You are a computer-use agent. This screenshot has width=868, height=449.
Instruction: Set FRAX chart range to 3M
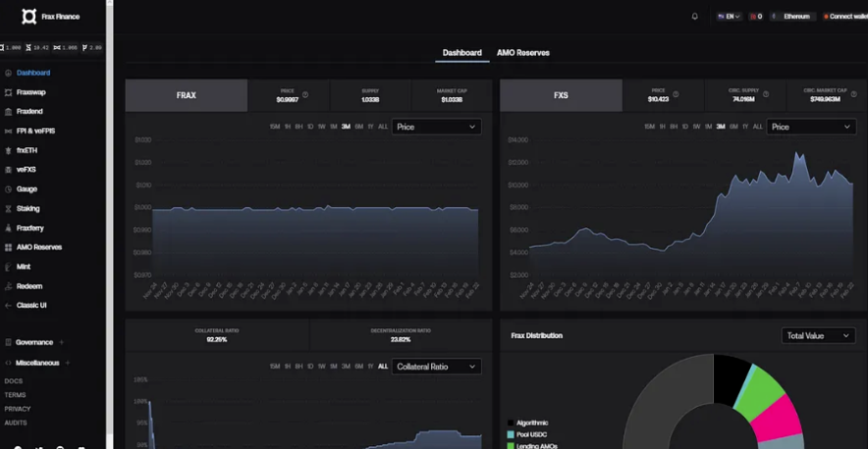(x=346, y=127)
